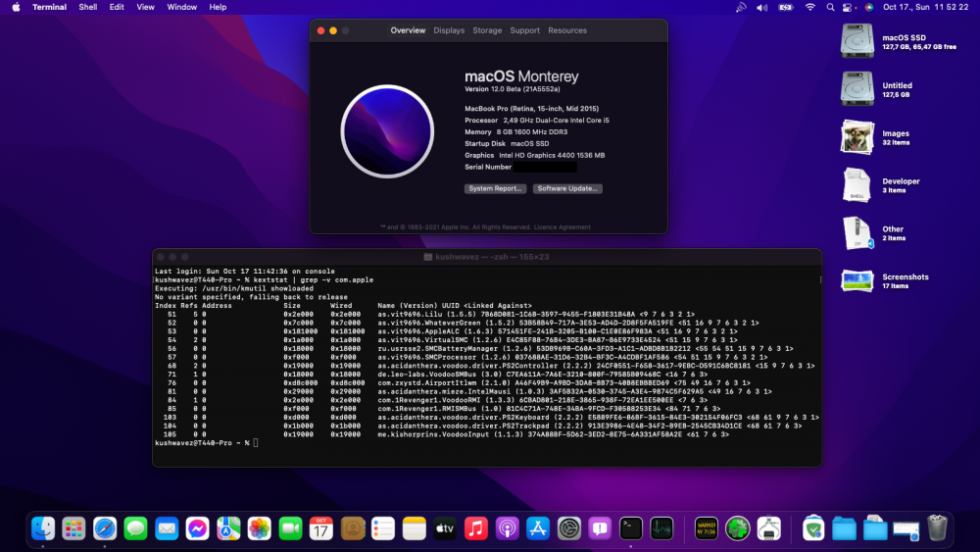Viewport: 980px width, 552px height.
Task: Launch FaceTime from the Dock
Action: pos(291,528)
